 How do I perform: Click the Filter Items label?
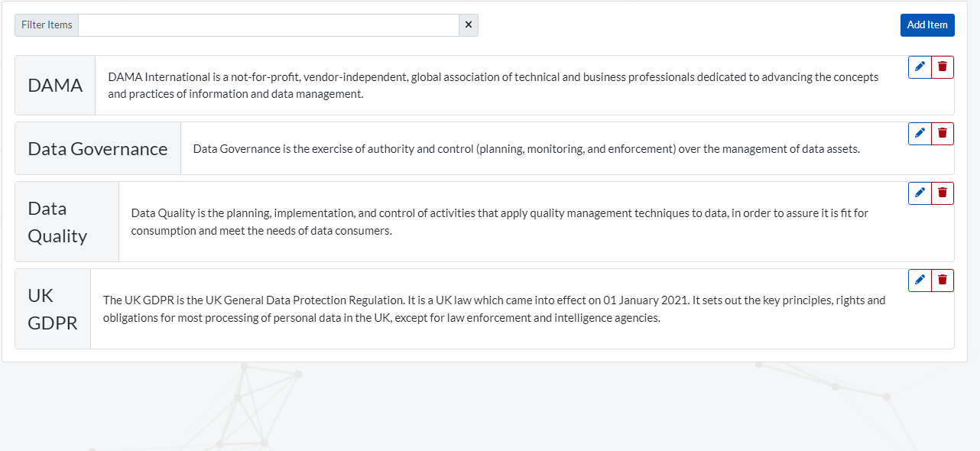(x=47, y=25)
